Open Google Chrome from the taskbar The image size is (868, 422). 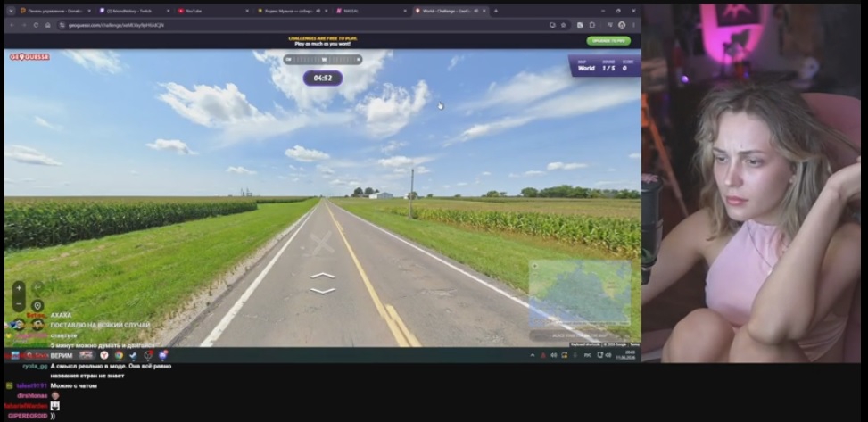pos(119,355)
